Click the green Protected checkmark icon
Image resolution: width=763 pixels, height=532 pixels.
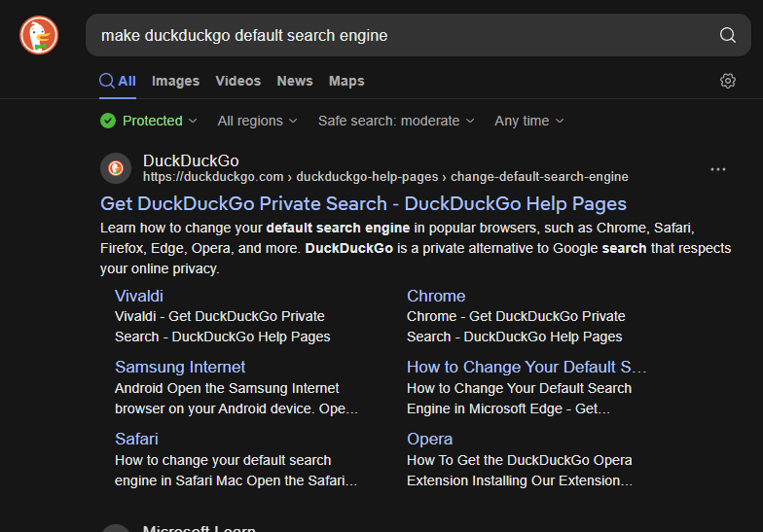(108, 121)
